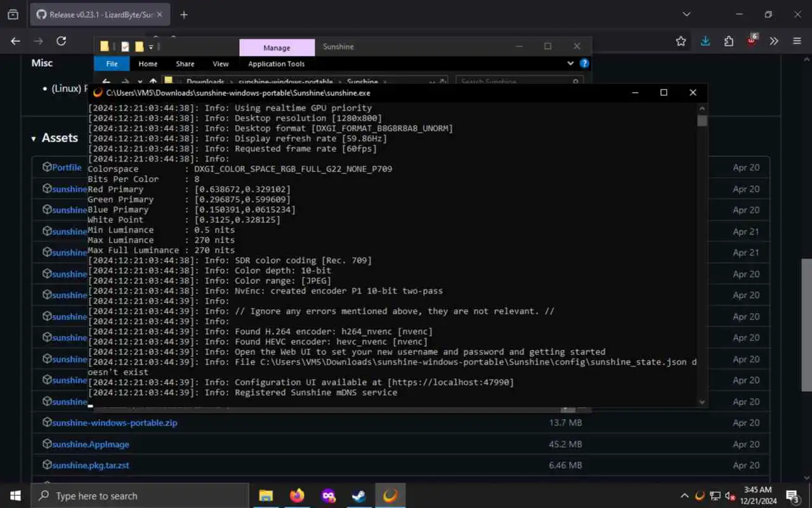The height and width of the screenshot is (508, 812).
Task: Switch to Firefox on the taskbar
Action: tap(297, 496)
